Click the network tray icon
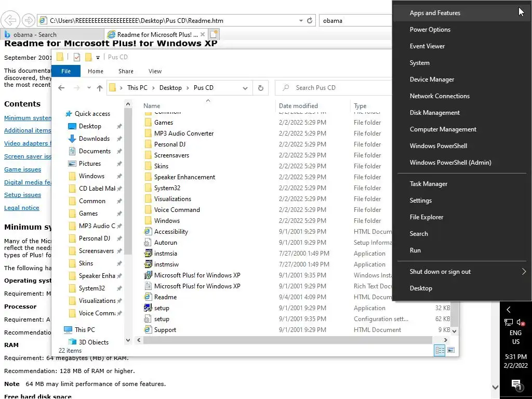Viewport: 532px width, 399px height. [508, 322]
